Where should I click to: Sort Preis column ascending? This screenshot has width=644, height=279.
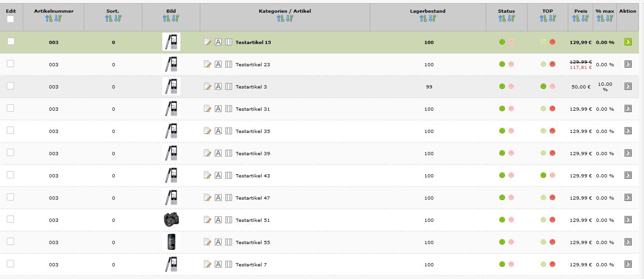click(x=576, y=19)
